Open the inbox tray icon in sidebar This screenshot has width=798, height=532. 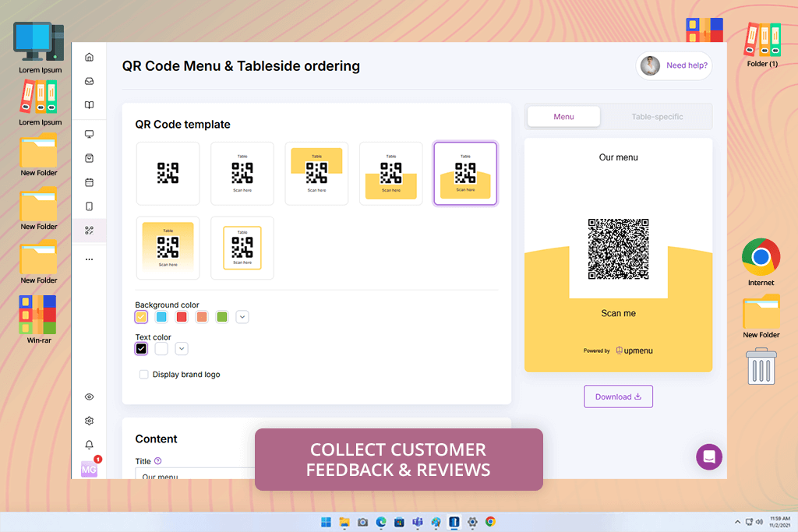coord(89,81)
